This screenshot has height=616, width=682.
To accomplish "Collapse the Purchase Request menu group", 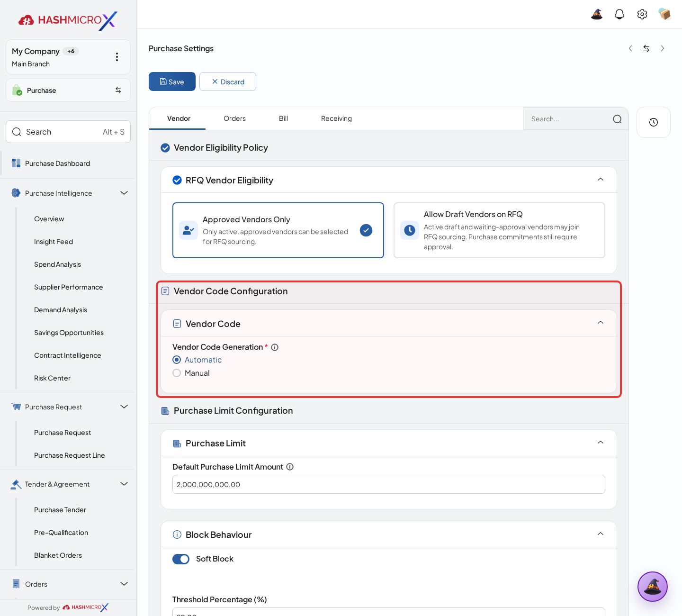I will [124, 407].
